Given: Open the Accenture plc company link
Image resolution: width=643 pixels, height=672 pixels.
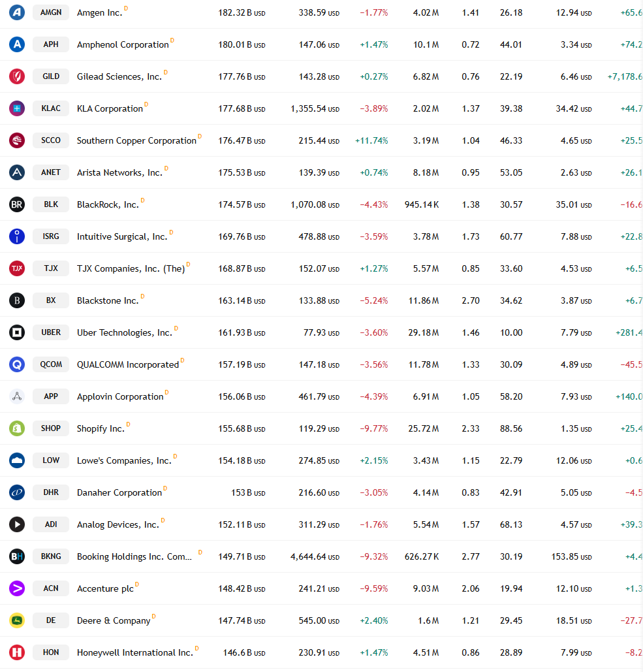Looking at the screenshot, I should pos(105,589).
